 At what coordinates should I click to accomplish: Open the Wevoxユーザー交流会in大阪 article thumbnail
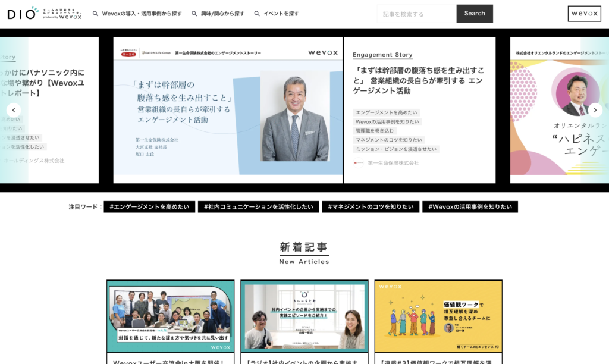pos(171,316)
